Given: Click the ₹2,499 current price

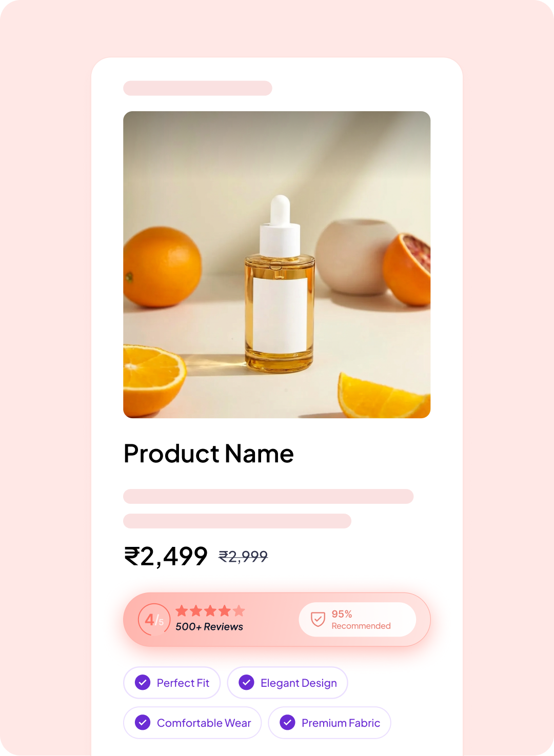Looking at the screenshot, I should [x=166, y=556].
